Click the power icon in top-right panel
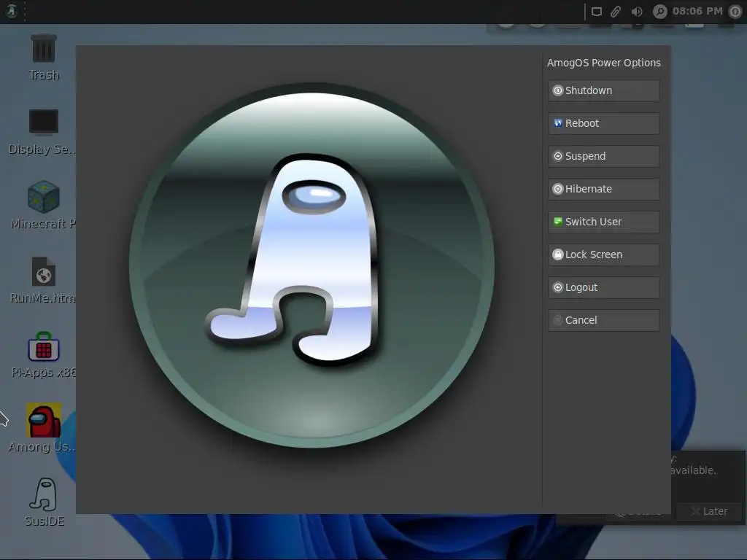Viewport: 747px width, 560px height. coord(735,12)
